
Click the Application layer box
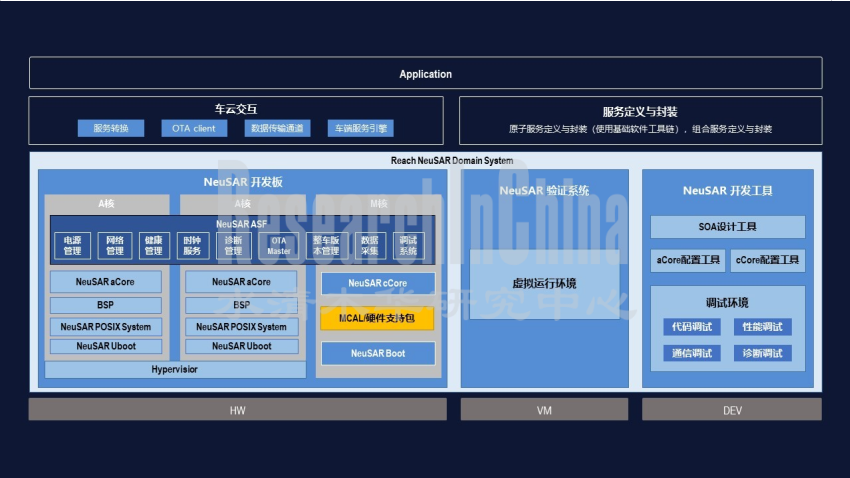pyautogui.click(x=426, y=73)
